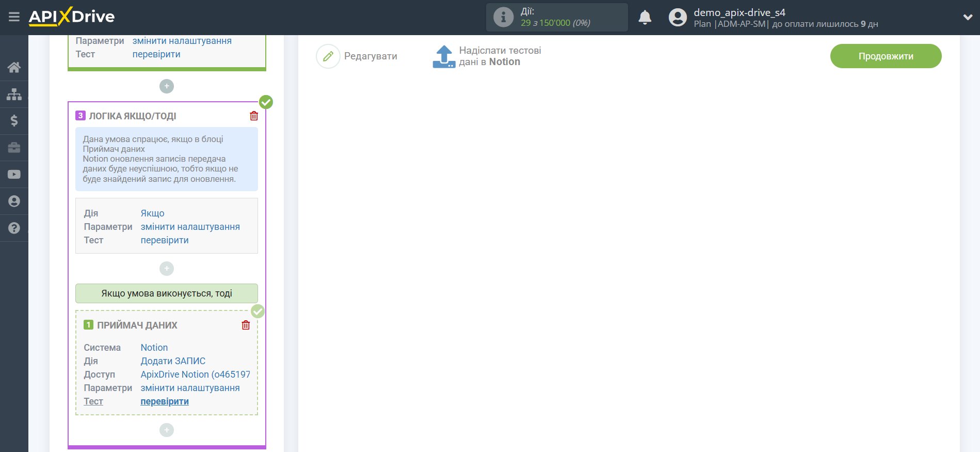Add block below the Якщо settings
This screenshot has height=452, width=980.
[x=167, y=269]
